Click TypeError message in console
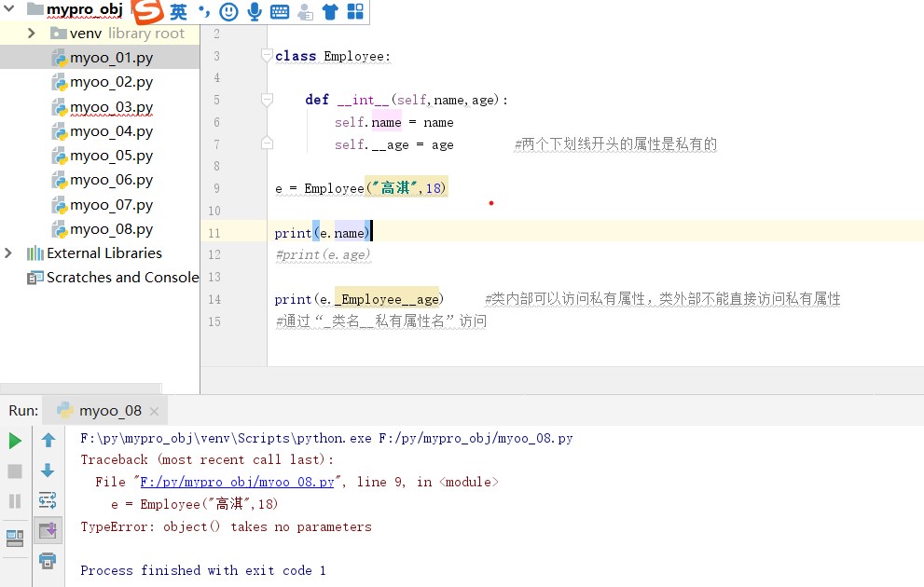This screenshot has height=587, width=924. click(x=227, y=527)
